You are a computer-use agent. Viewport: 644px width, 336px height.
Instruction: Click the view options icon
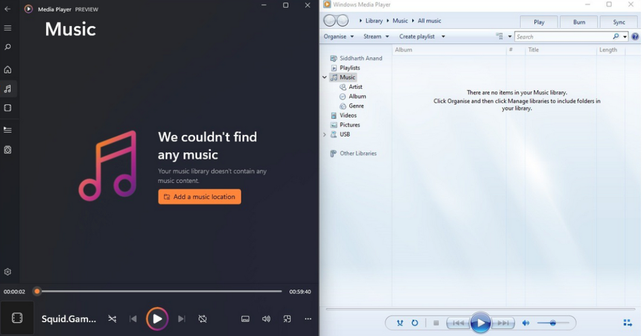pos(499,37)
